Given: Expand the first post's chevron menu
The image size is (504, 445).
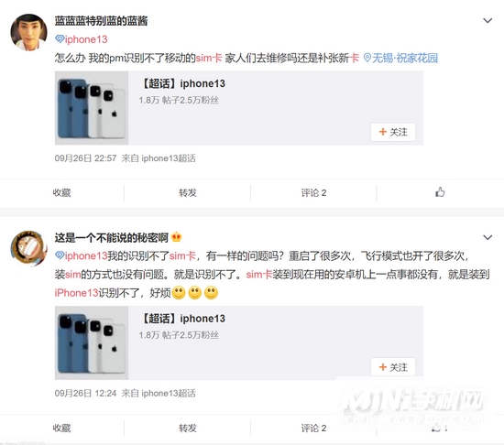Looking at the screenshot, I should 488,20.
